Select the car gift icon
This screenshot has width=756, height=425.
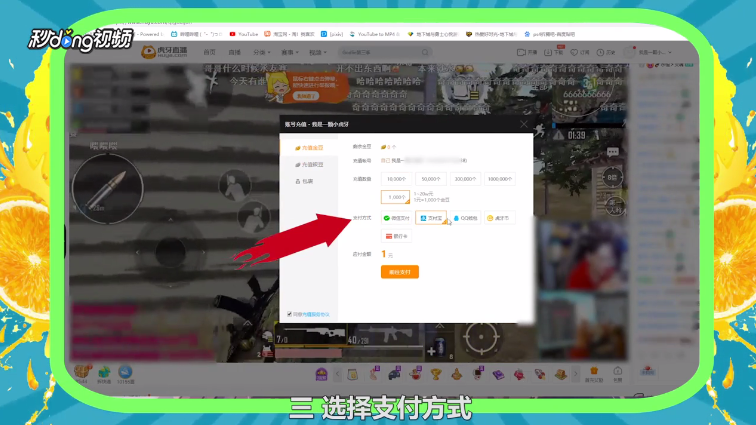(x=394, y=373)
